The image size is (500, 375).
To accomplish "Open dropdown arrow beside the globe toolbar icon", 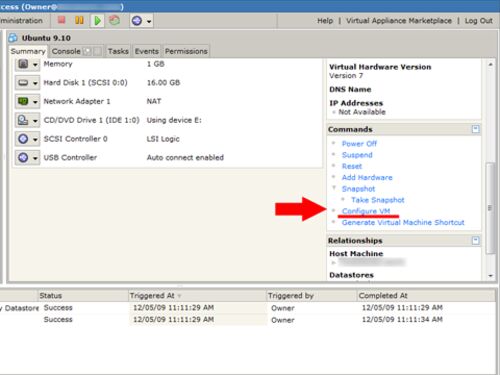I will click(x=149, y=21).
